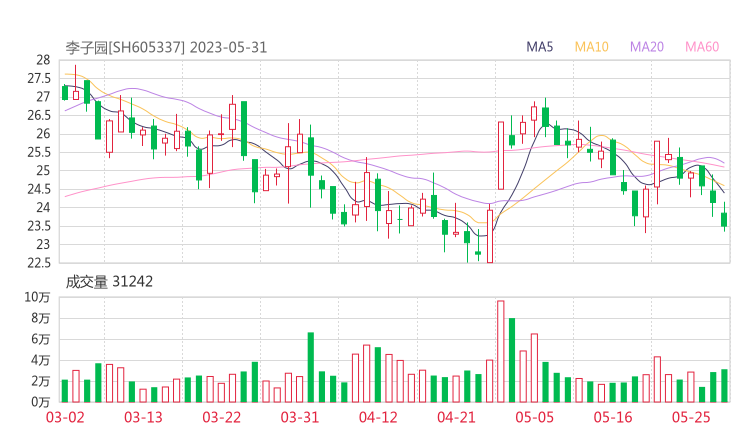Image resolution: width=740 pixels, height=440 pixels.
Task: Click the 05-16 date label
Action: pyautogui.click(x=613, y=417)
